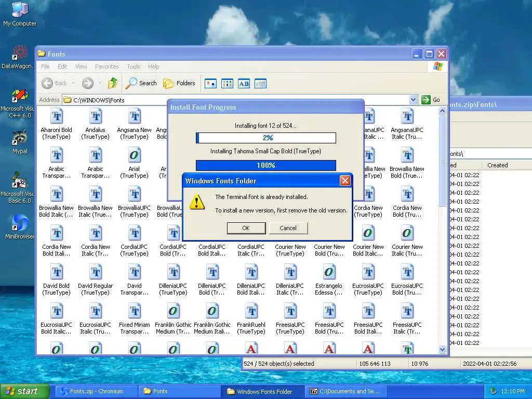
Task: Switch to Windows Fonts Folder taskbar button
Action: pyautogui.click(x=263, y=391)
